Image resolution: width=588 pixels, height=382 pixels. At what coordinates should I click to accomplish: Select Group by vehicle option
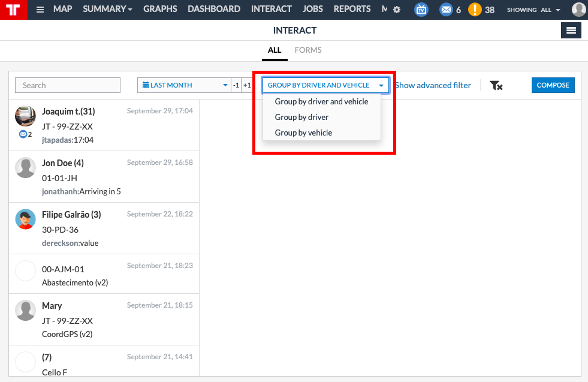coord(303,133)
